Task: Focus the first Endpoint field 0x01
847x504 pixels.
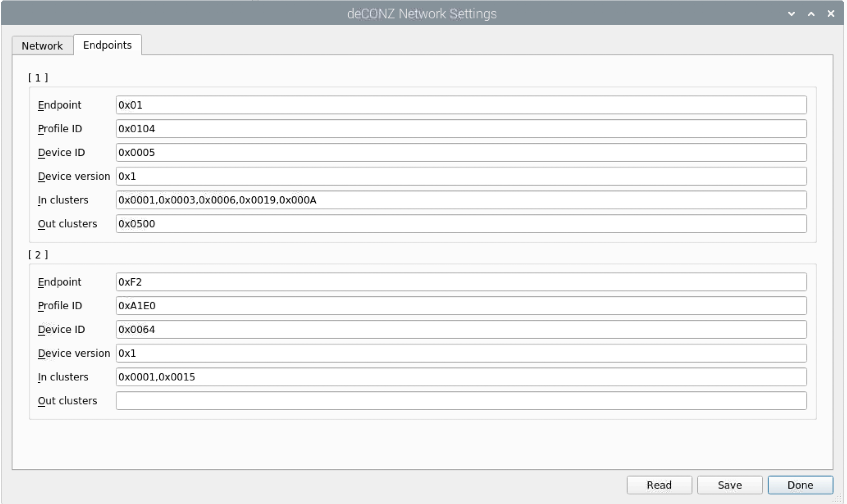Action: [461, 105]
